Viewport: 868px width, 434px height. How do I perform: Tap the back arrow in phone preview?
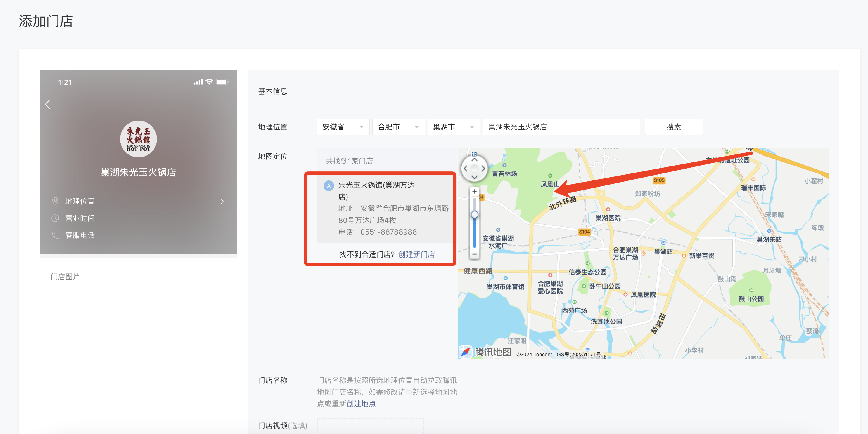pos(48,104)
